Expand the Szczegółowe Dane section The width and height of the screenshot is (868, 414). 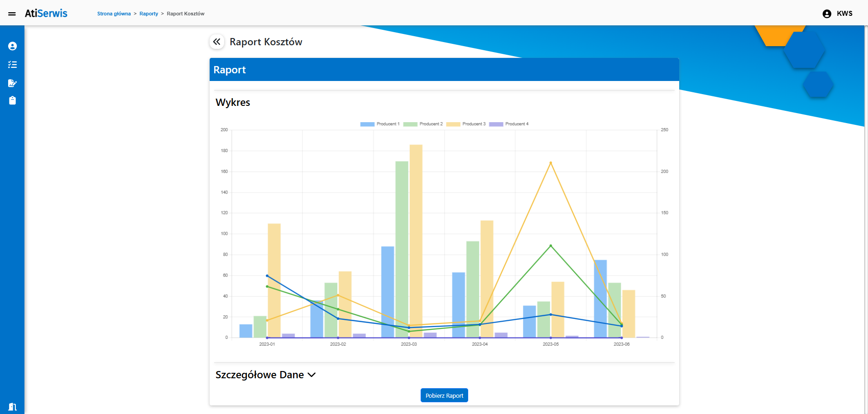(259, 375)
